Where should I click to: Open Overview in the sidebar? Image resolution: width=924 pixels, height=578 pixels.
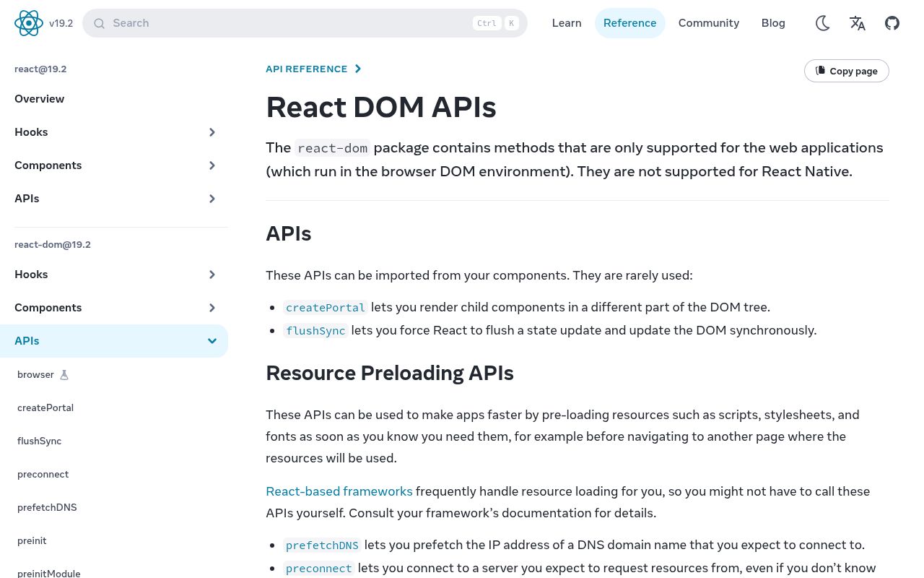[40, 99]
